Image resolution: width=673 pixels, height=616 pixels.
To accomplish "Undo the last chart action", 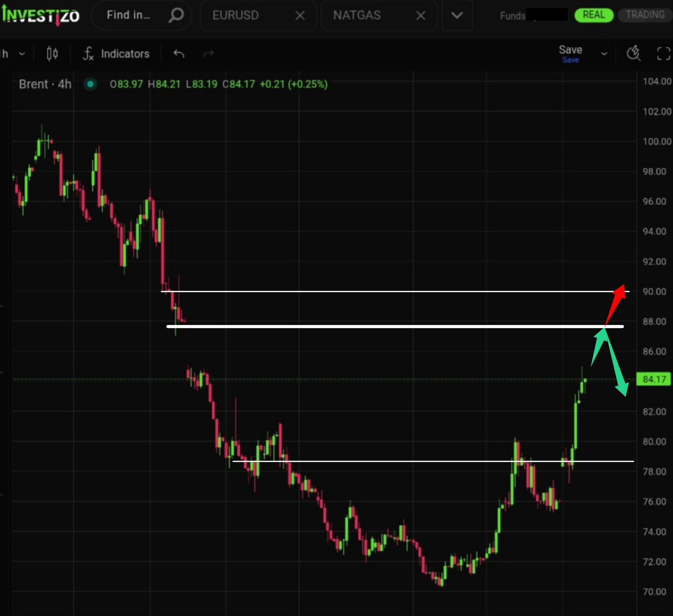I will tap(179, 54).
